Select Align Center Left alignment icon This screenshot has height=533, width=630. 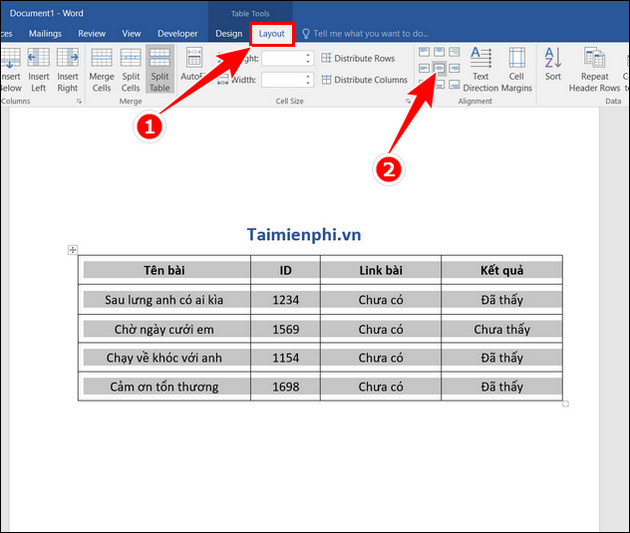coord(424,68)
